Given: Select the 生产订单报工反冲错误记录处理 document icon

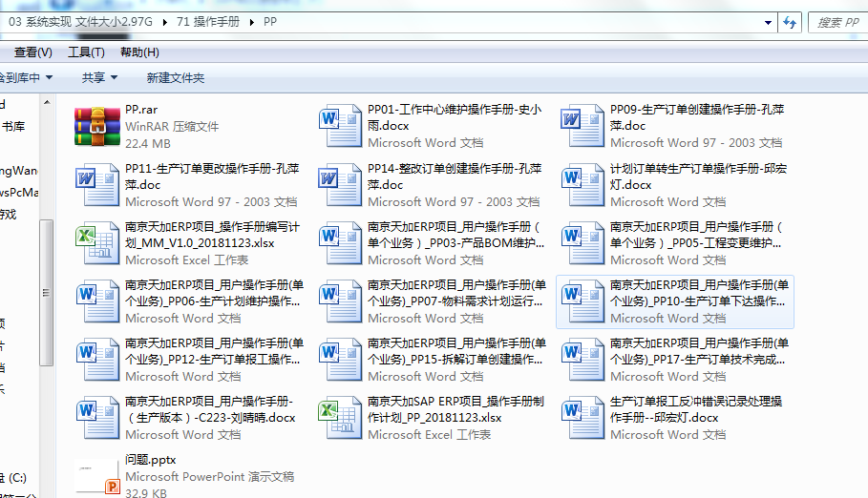Looking at the screenshot, I should click(x=582, y=418).
